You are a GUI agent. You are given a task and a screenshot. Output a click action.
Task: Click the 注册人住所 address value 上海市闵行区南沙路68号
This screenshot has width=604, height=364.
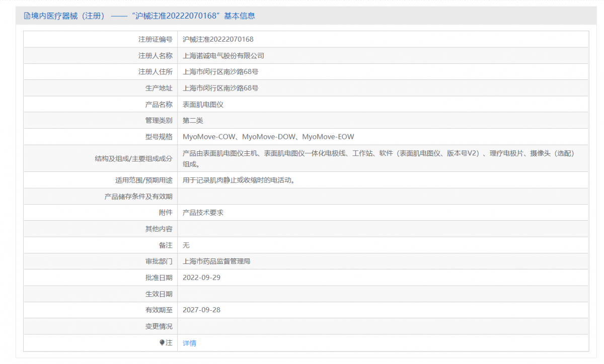pyautogui.click(x=220, y=72)
